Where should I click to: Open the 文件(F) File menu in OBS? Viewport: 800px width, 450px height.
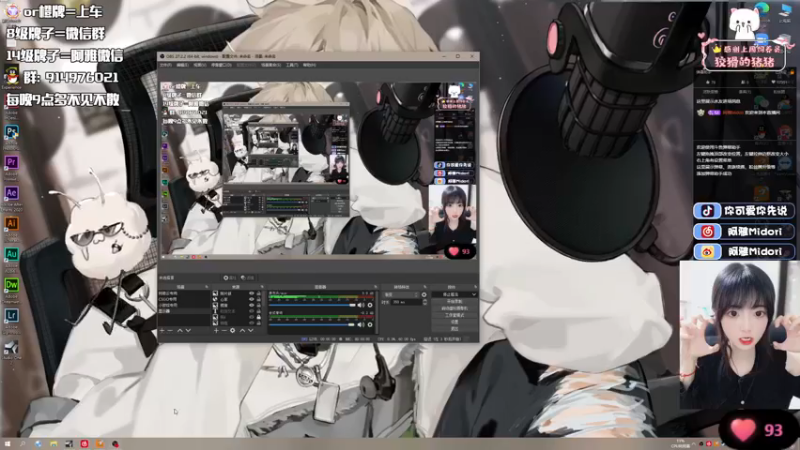(165, 65)
